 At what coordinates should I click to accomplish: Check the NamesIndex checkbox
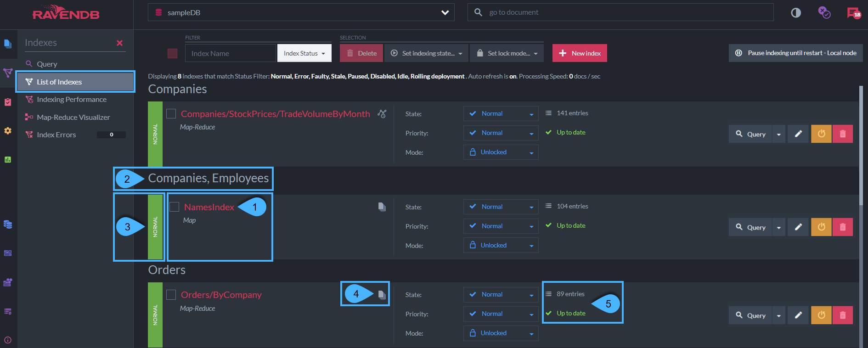point(175,207)
